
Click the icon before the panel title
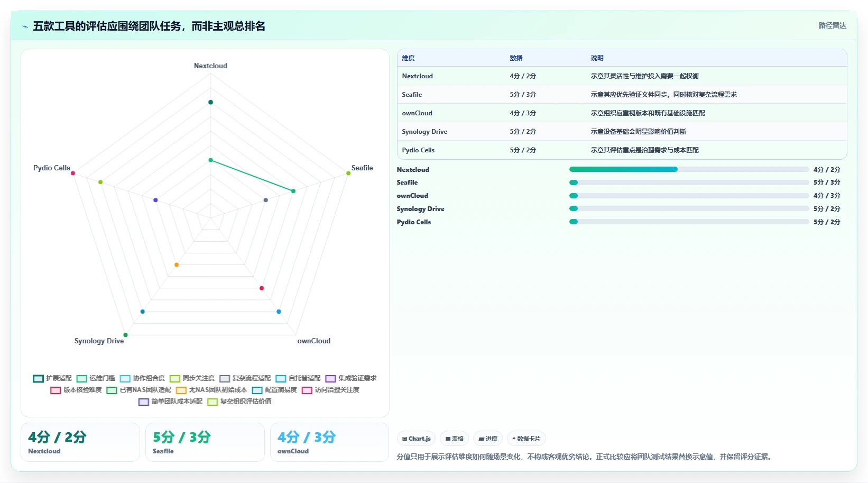point(25,26)
